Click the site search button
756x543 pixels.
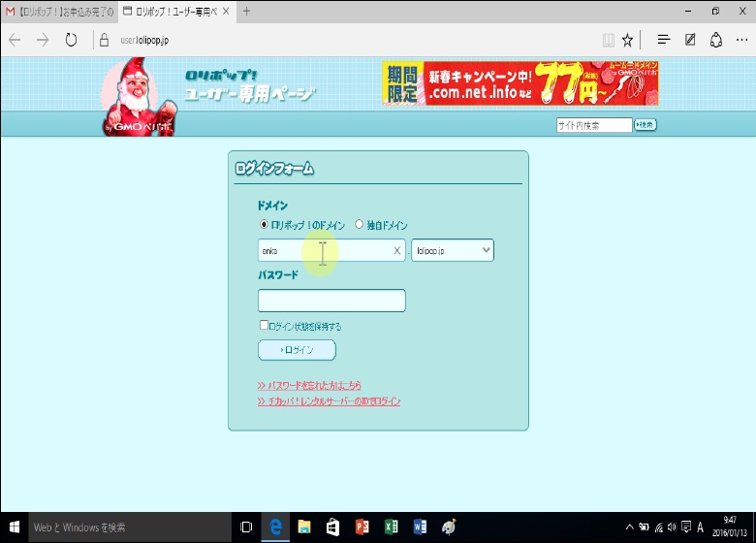pos(646,125)
